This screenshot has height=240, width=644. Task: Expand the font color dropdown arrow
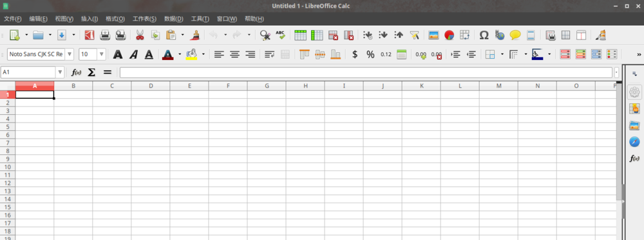[x=180, y=54]
